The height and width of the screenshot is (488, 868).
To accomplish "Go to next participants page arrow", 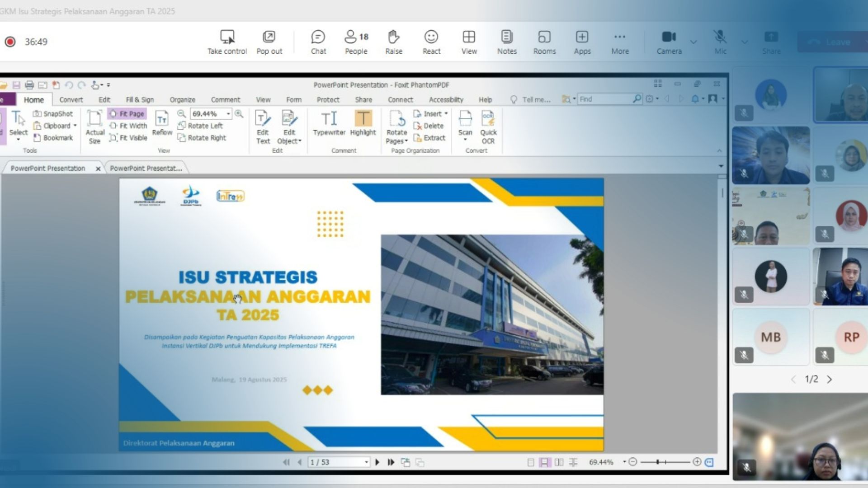I will 829,380.
